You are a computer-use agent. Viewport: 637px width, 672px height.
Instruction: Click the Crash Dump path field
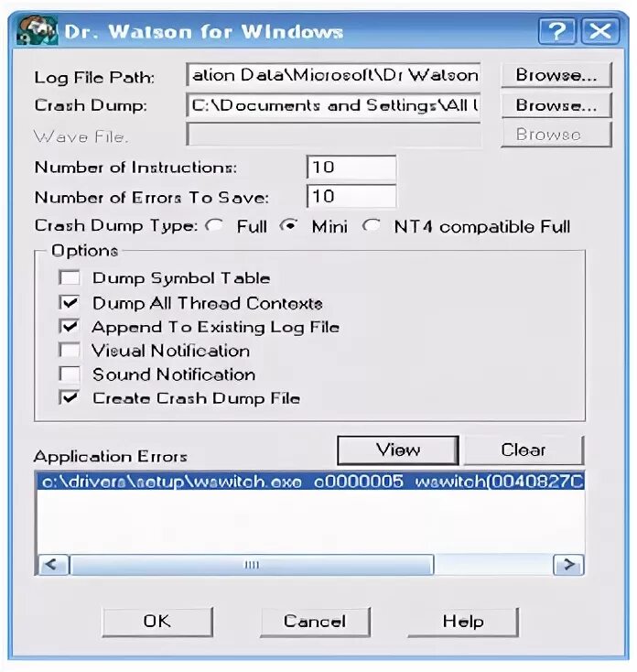tap(333, 105)
